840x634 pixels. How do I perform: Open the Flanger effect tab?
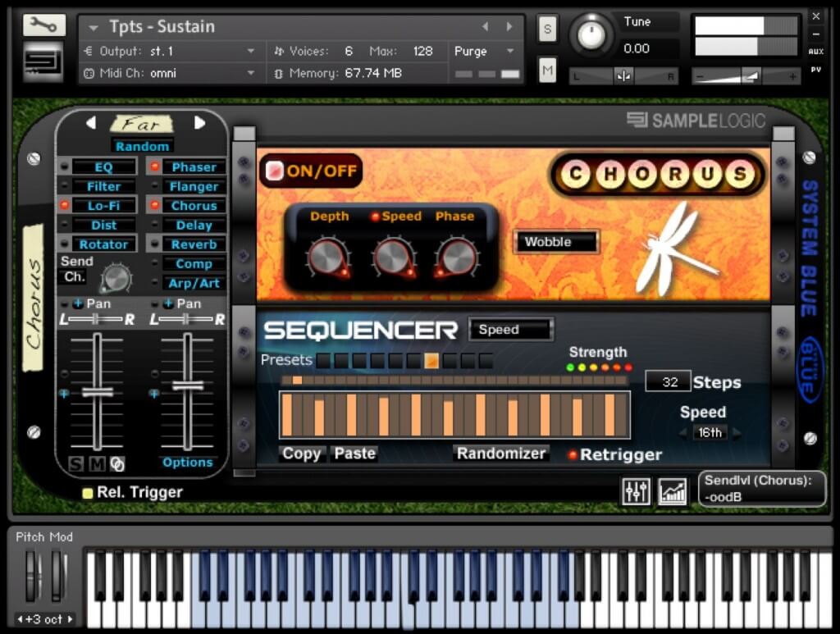pyautogui.click(x=194, y=186)
